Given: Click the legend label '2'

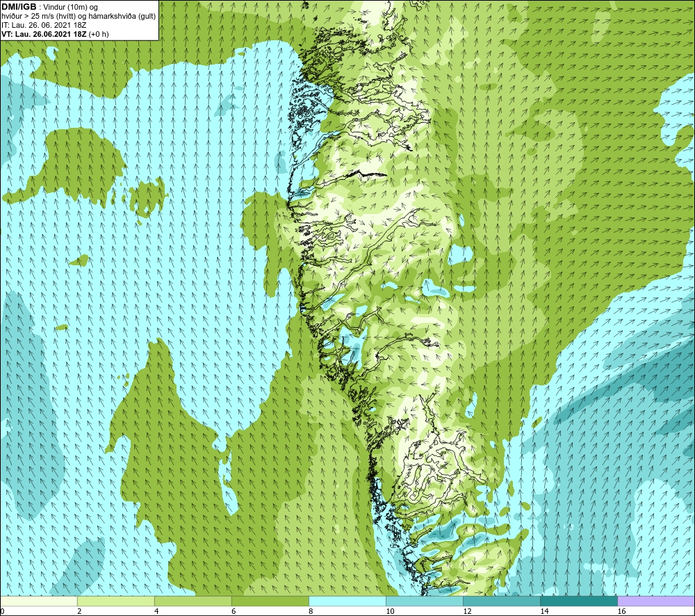Looking at the screenshot, I should pyautogui.click(x=79, y=611).
